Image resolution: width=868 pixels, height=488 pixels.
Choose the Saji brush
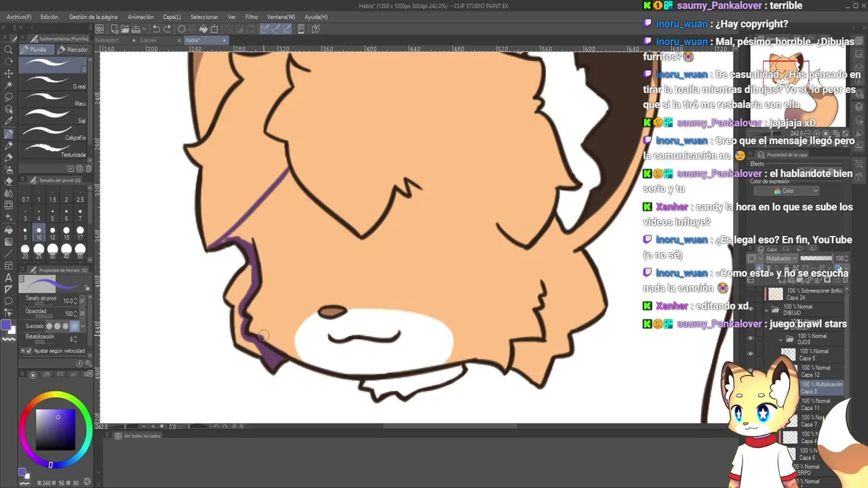pos(54,116)
